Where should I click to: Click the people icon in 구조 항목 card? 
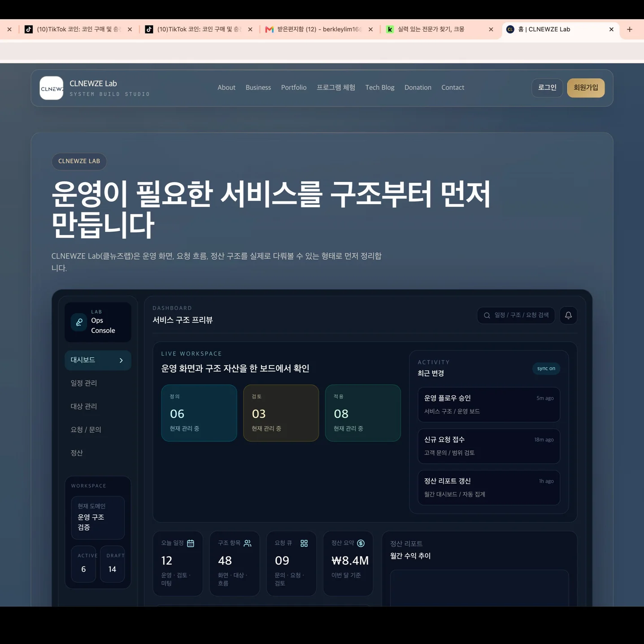[248, 543]
